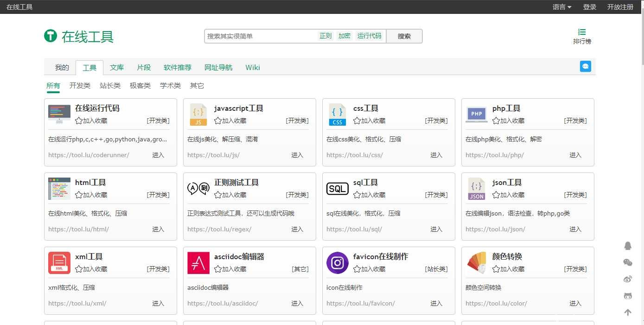Click the php工具 PHP laptop icon

point(477,115)
